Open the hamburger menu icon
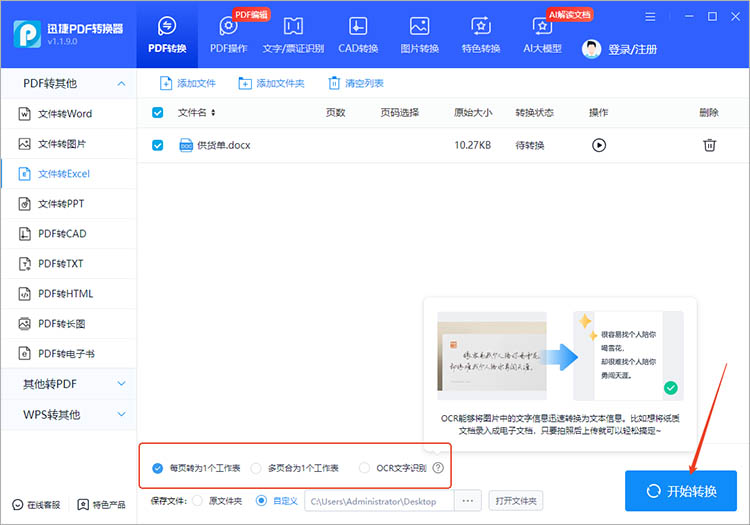 (x=650, y=17)
